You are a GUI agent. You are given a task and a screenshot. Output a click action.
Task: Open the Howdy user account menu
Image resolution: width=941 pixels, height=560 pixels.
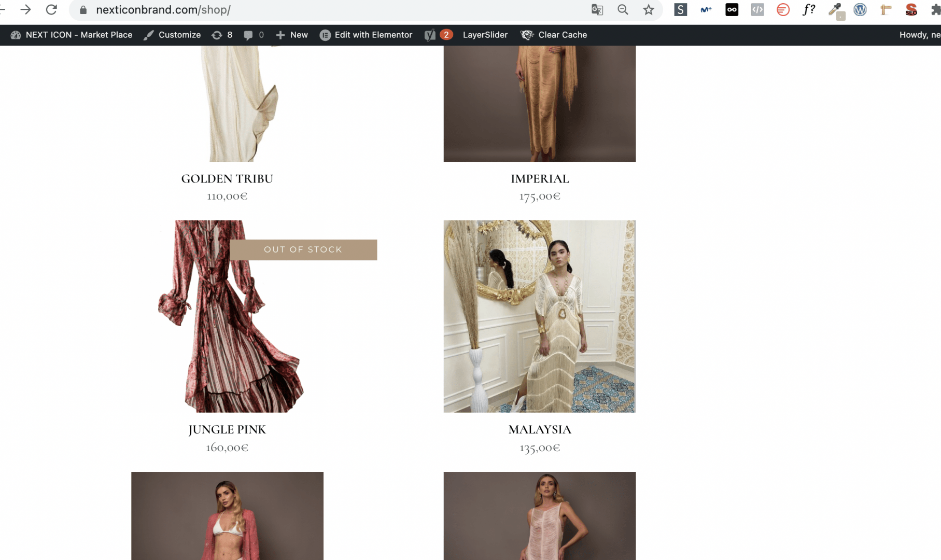(x=920, y=35)
